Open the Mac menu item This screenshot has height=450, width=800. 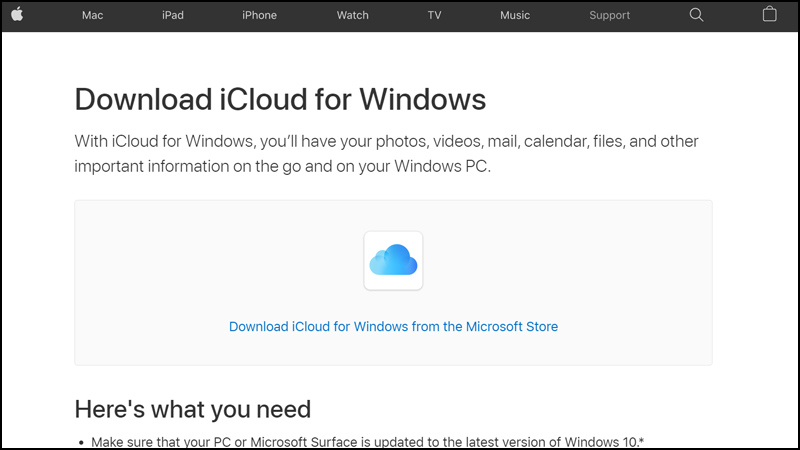[93, 15]
